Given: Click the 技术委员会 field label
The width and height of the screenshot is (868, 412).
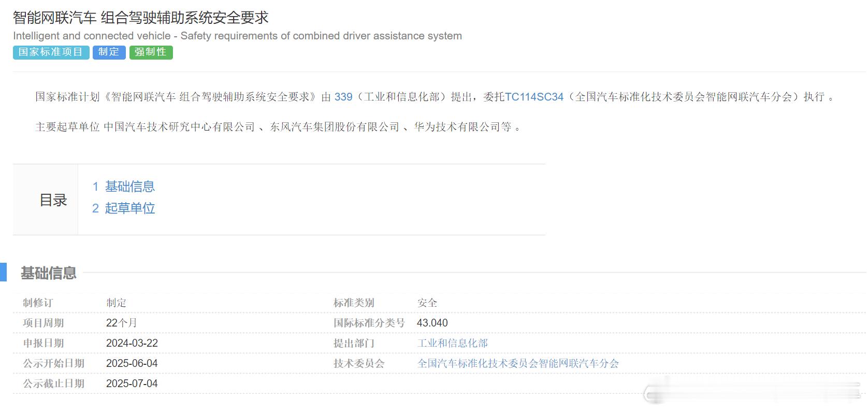Looking at the screenshot, I should [359, 363].
